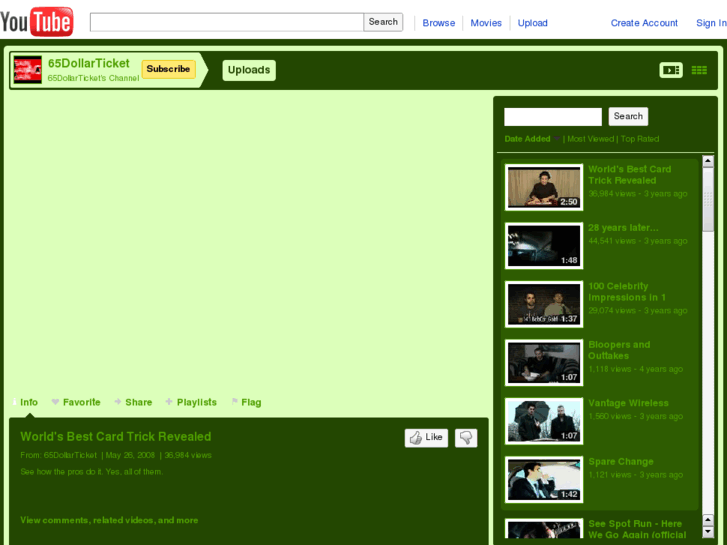727x545 pixels.
Task: Click the Playlists plus icon
Action: [x=169, y=402]
